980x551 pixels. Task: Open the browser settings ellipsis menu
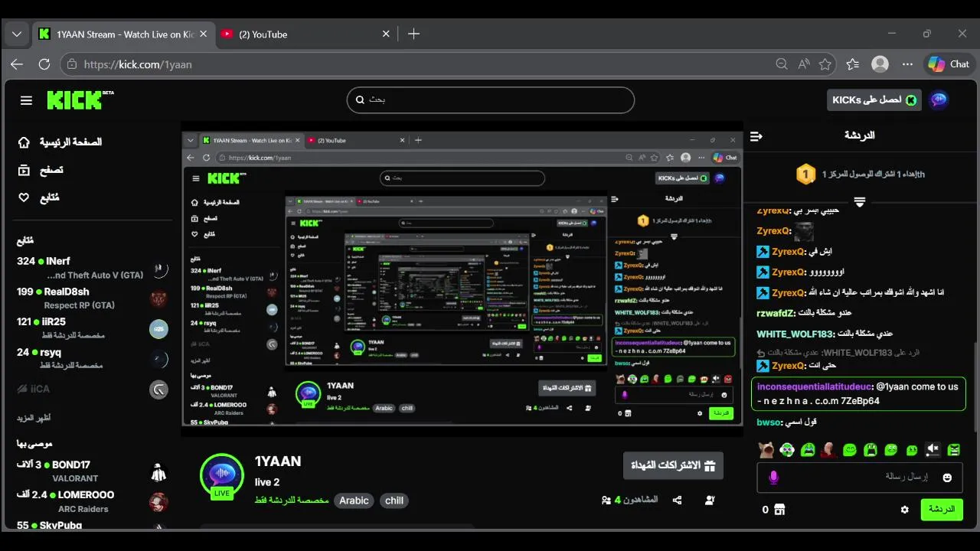click(x=907, y=64)
